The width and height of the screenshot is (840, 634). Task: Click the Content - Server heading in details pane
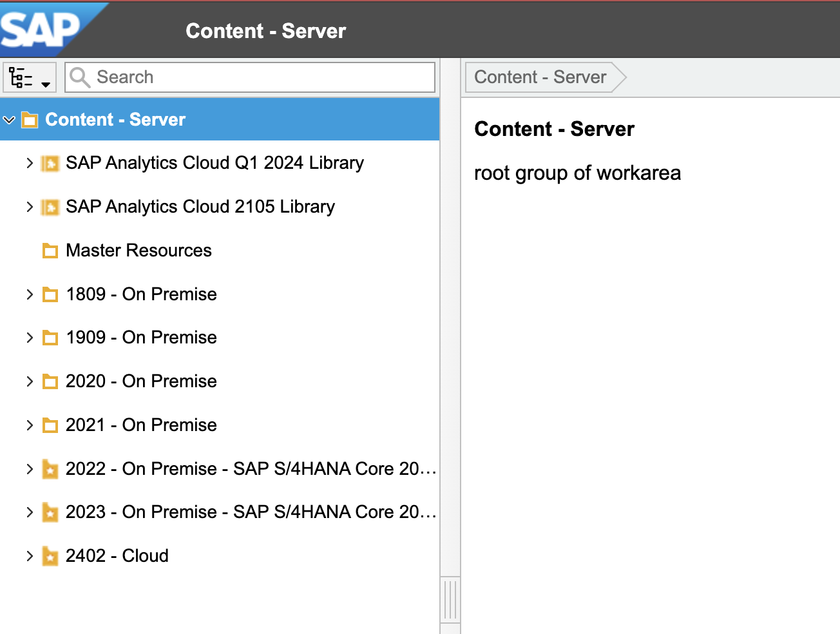[x=554, y=129]
